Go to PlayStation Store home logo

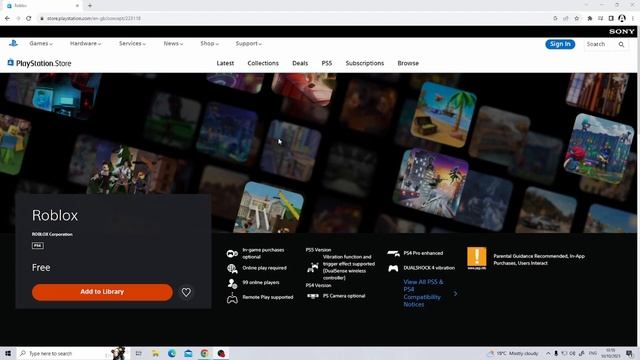pos(39,63)
